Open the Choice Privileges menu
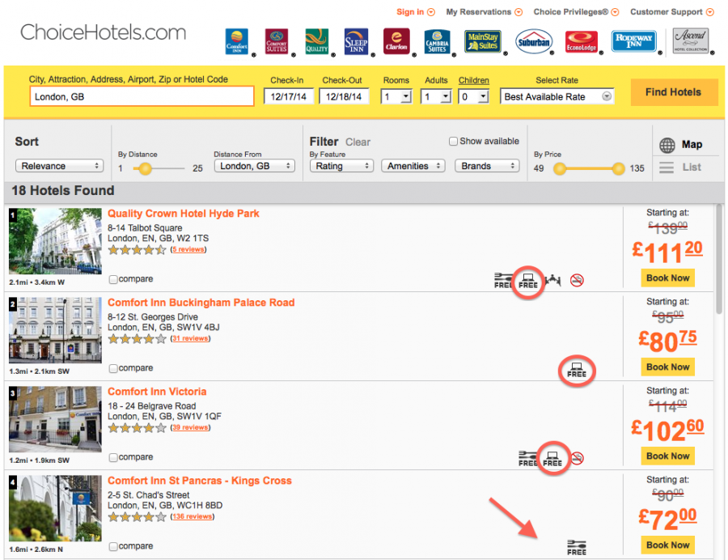 tap(576, 12)
